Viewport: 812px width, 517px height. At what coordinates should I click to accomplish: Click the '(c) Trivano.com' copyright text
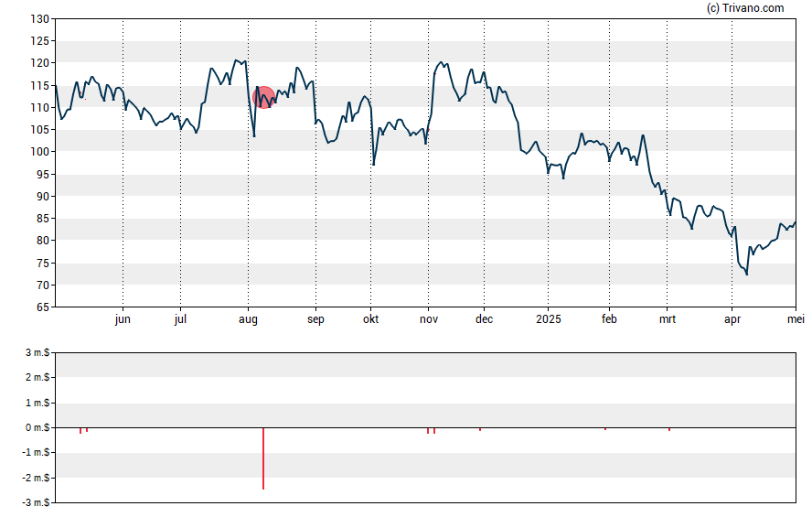[745, 7]
